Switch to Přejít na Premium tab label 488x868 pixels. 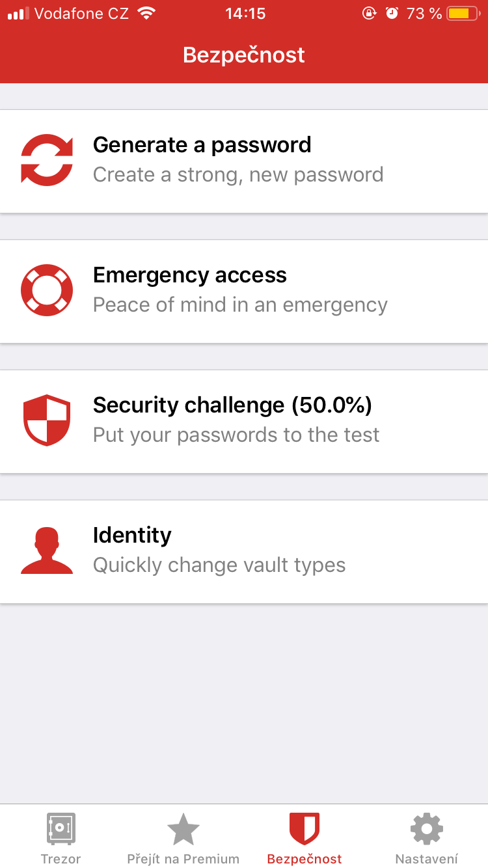[183, 859]
